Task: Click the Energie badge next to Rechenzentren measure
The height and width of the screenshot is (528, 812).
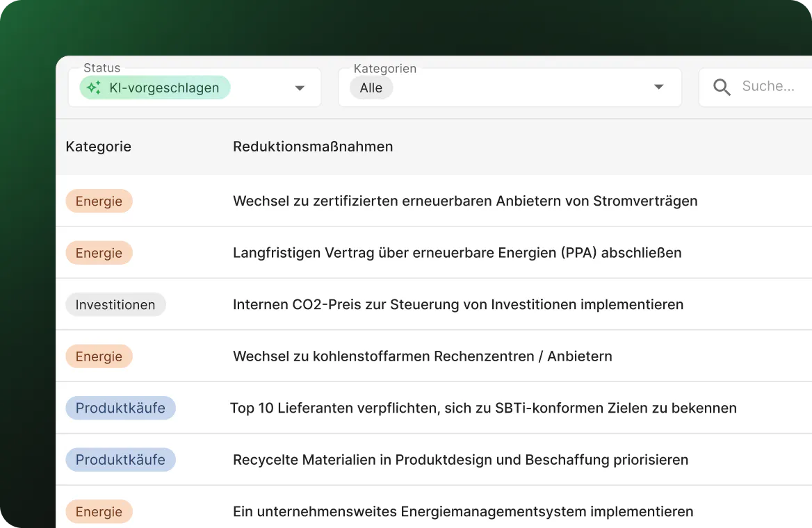Action: 99,356
